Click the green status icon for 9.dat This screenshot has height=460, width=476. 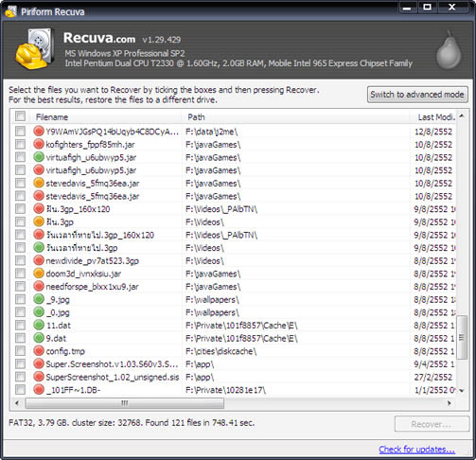(39, 338)
